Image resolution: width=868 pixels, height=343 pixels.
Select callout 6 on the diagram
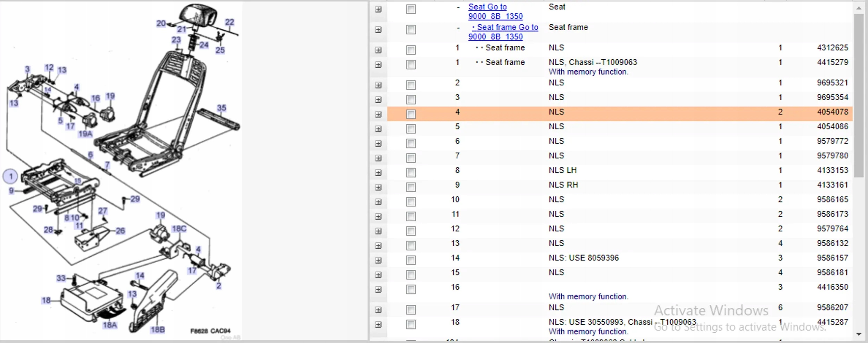90,155
